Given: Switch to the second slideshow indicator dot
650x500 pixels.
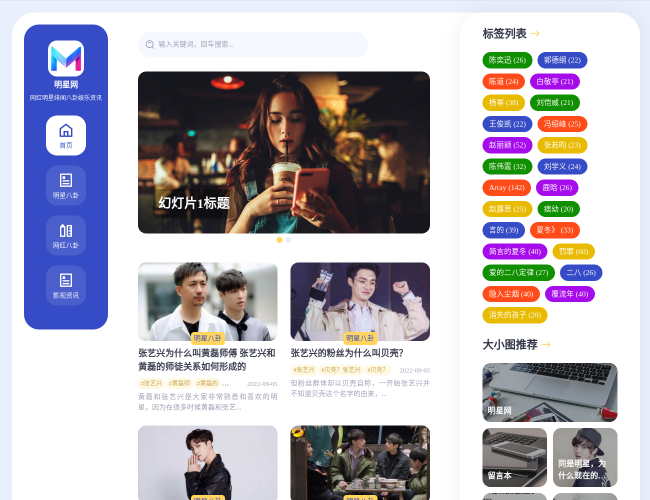Looking at the screenshot, I should (289, 240).
